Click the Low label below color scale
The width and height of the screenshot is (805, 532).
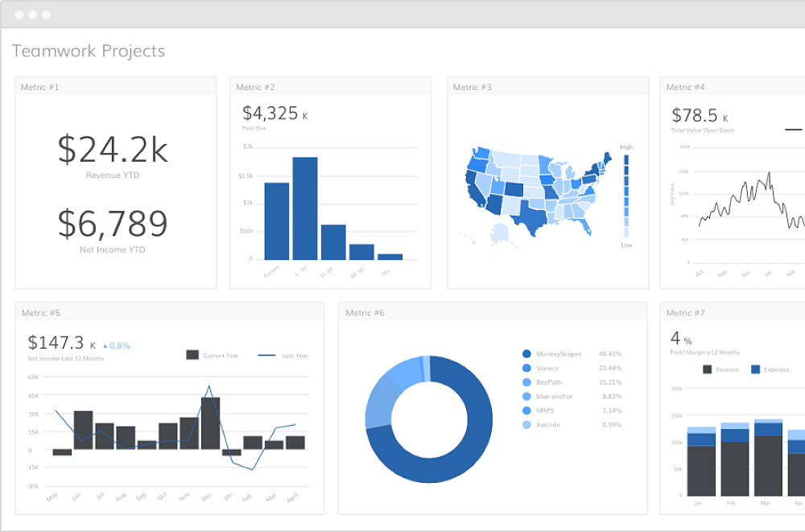pyautogui.click(x=626, y=245)
